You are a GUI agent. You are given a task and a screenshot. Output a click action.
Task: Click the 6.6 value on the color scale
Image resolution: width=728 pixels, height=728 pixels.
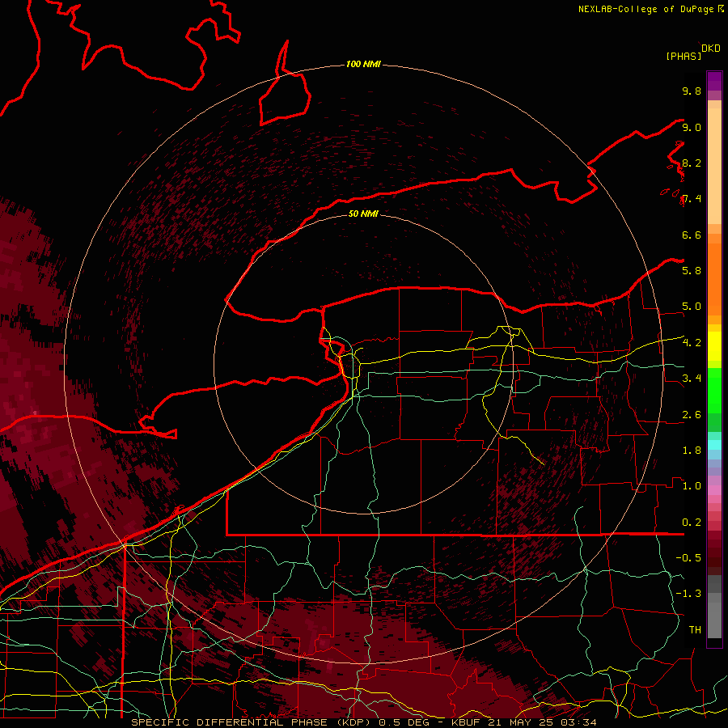pyautogui.click(x=692, y=235)
